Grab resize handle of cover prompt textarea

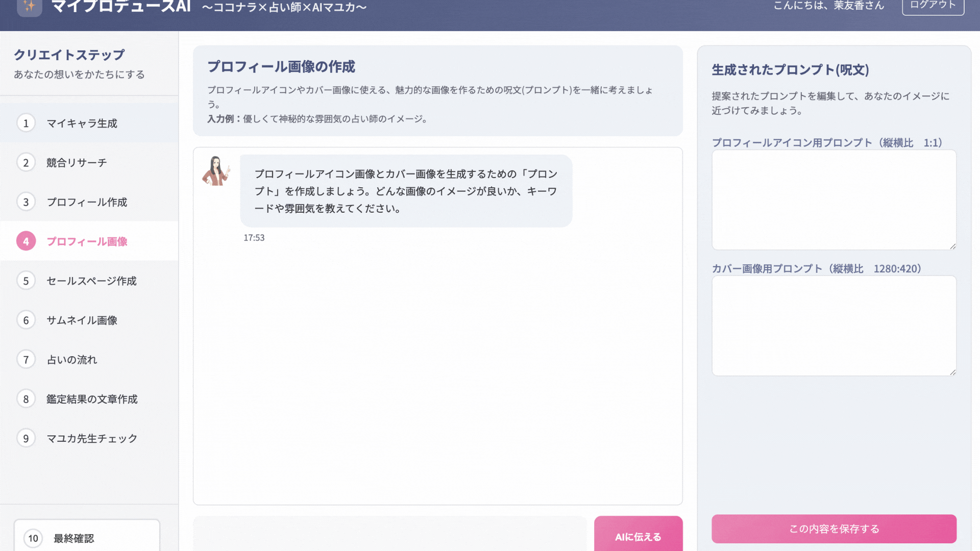pos(952,372)
